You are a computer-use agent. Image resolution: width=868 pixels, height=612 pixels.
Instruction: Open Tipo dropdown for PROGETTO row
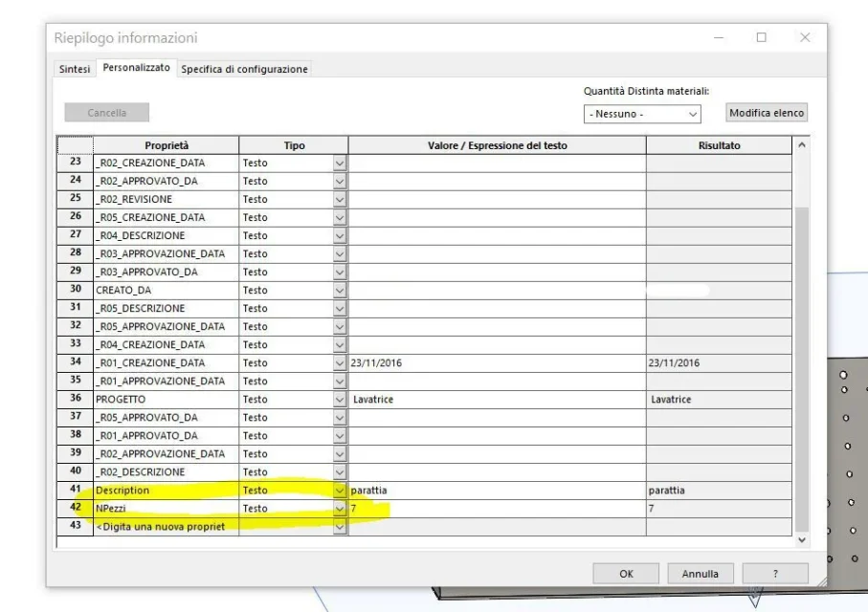tap(339, 400)
